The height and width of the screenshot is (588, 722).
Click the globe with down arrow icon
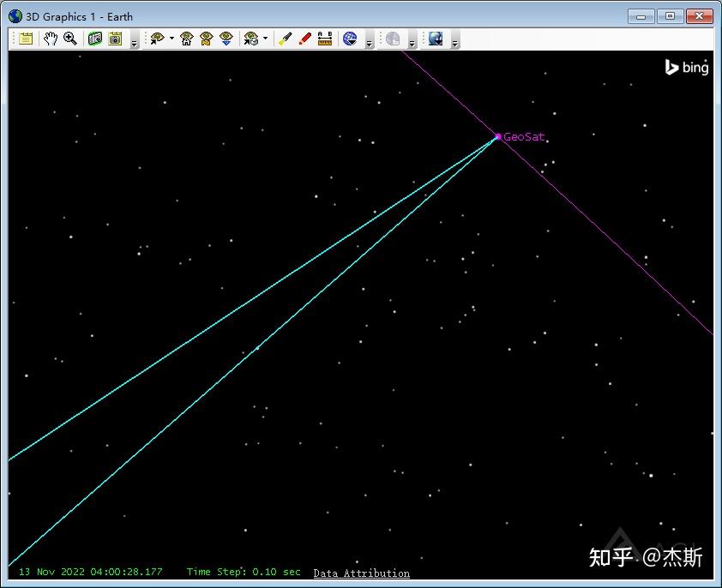tap(350, 39)
